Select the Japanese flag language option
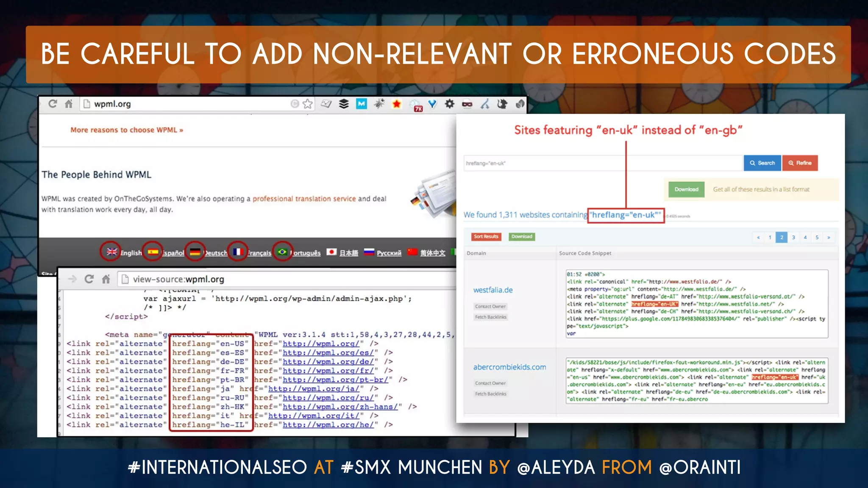868x488 pixels. coord(331,252)
